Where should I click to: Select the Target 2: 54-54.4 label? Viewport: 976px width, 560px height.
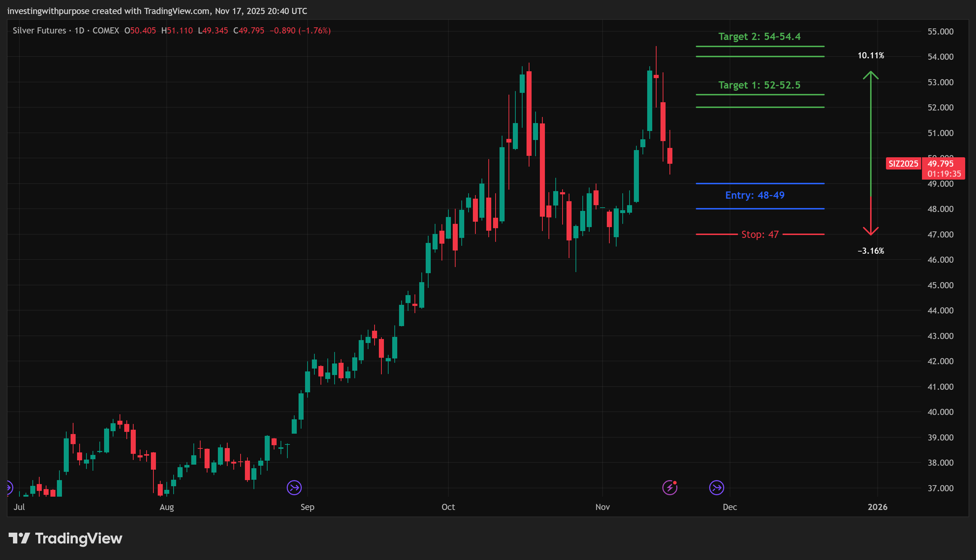pos(759,37)
